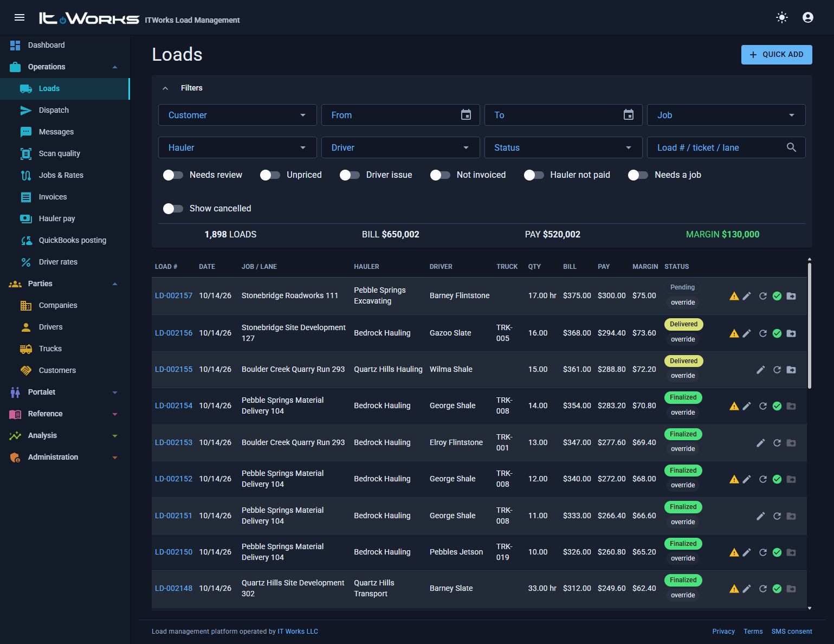The height and width of the screenshot is (644, 834).
Task: Open the Privacy footer link
Action: pos(723,632)
